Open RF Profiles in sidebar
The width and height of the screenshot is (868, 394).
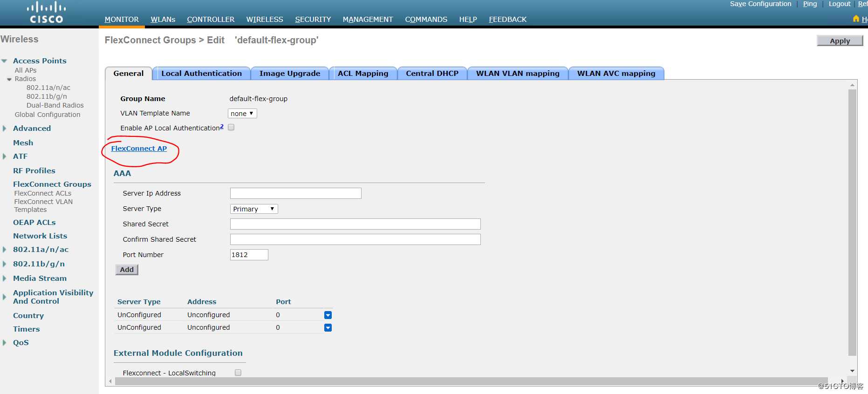34,171
